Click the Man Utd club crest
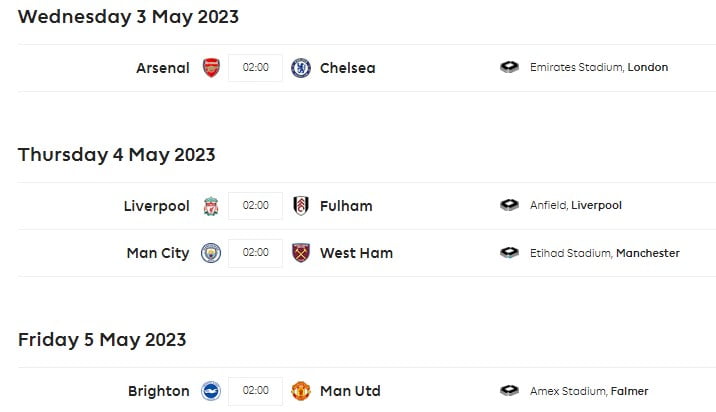This screenshot has width=716, height=412. pos(300,391)
